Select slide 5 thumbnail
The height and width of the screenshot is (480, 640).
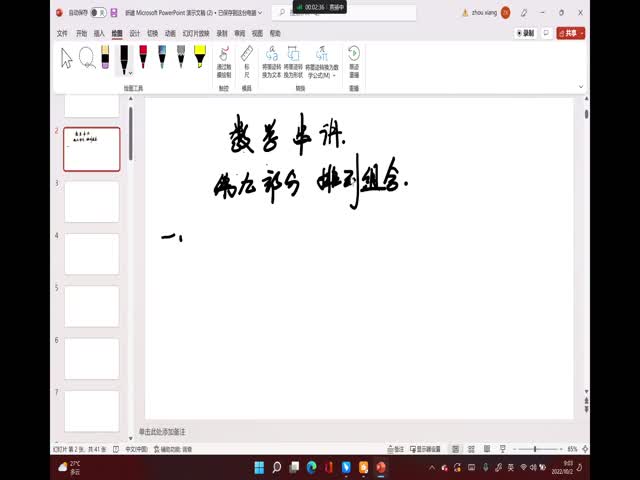(x=92, y=306)
